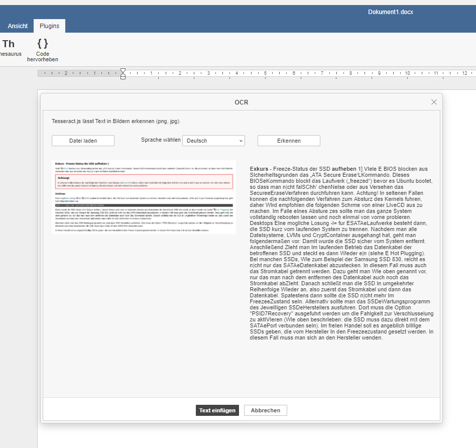Viewport: 476px width, 448px height.
Task: Click the Datei laden button
Action: (x=83, y=141)
